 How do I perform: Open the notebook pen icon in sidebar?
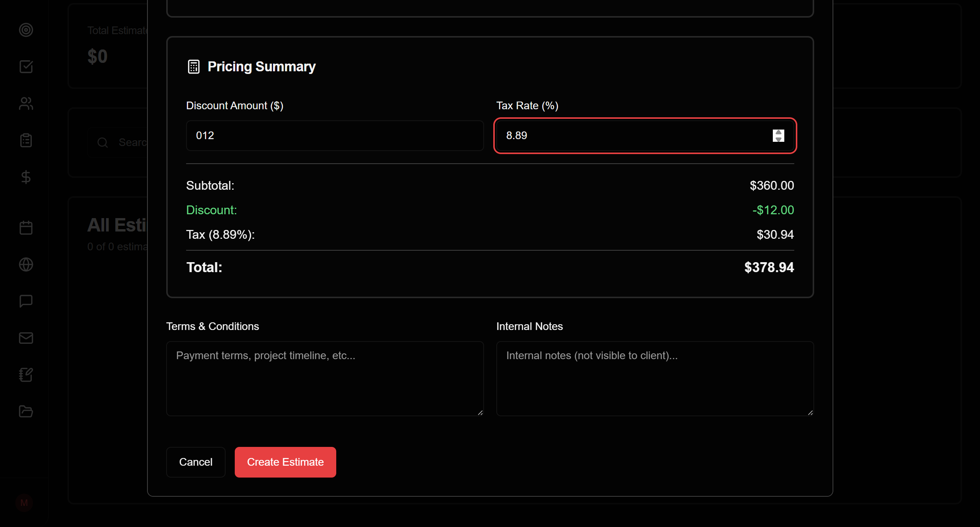point(26,375)
